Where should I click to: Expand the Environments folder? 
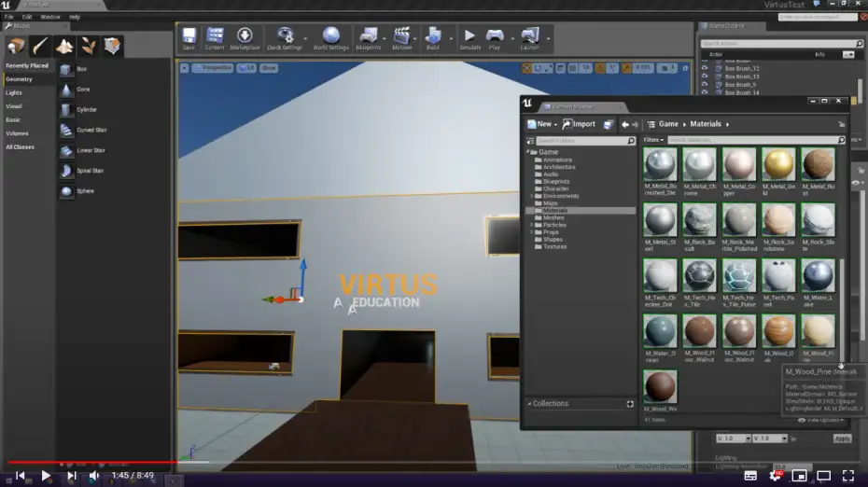click(x=532, y=196)
